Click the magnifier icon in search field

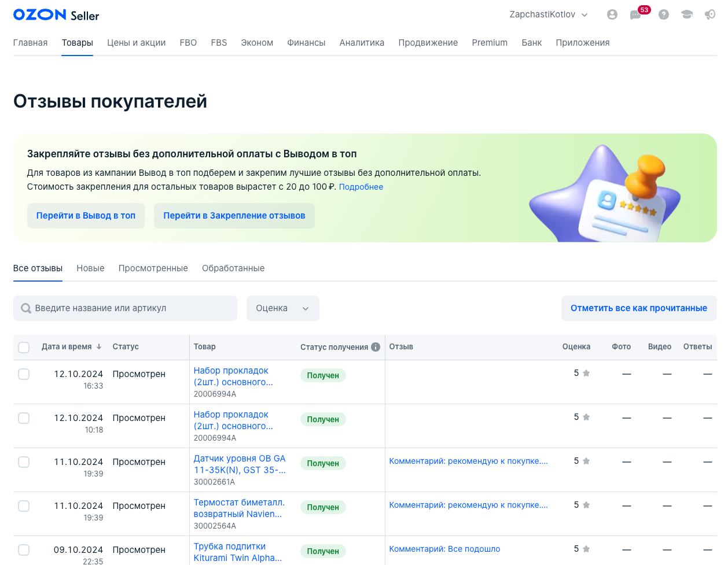pos(26,308)
